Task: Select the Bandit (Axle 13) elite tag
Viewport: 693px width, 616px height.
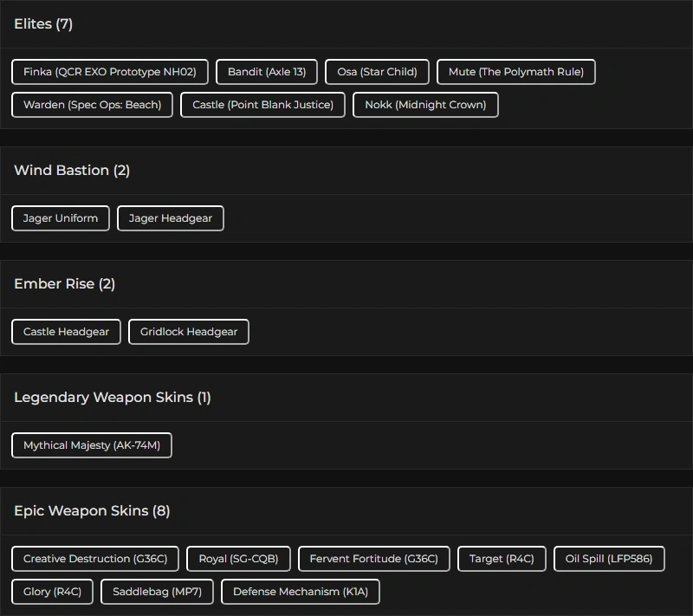Action: pos(267,72)
